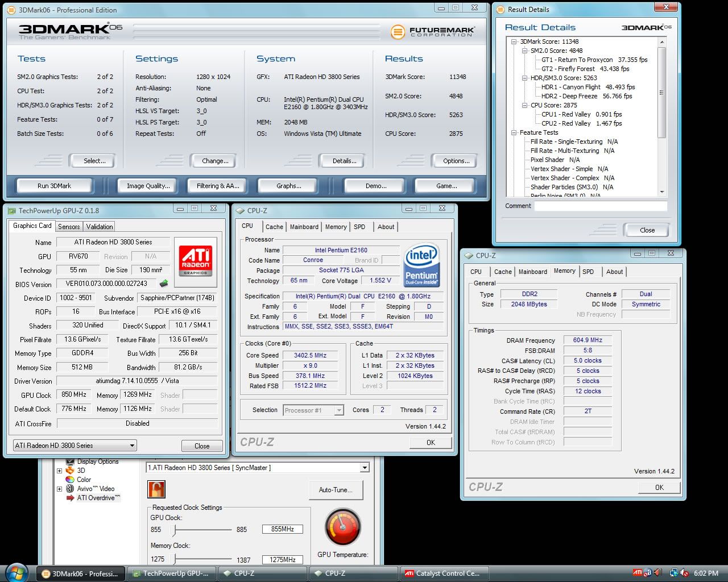Click the Intel Pentium logo in CPU-Z

[421, 265]
